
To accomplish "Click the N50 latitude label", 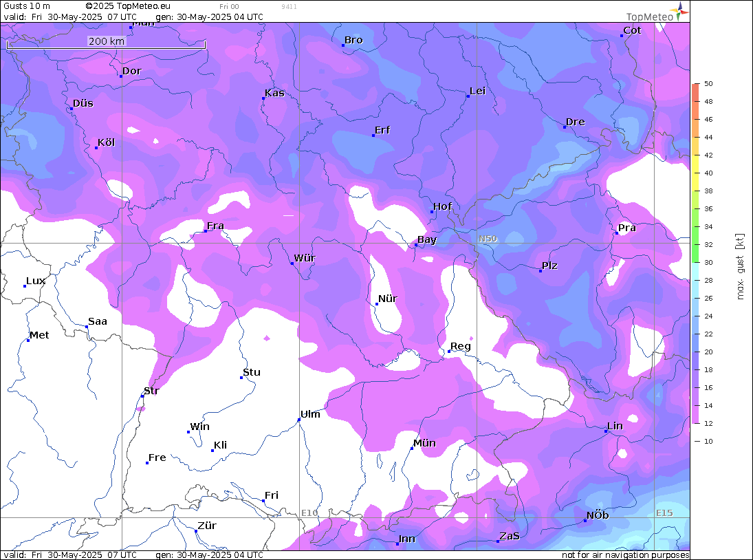I will pos(488,239).
